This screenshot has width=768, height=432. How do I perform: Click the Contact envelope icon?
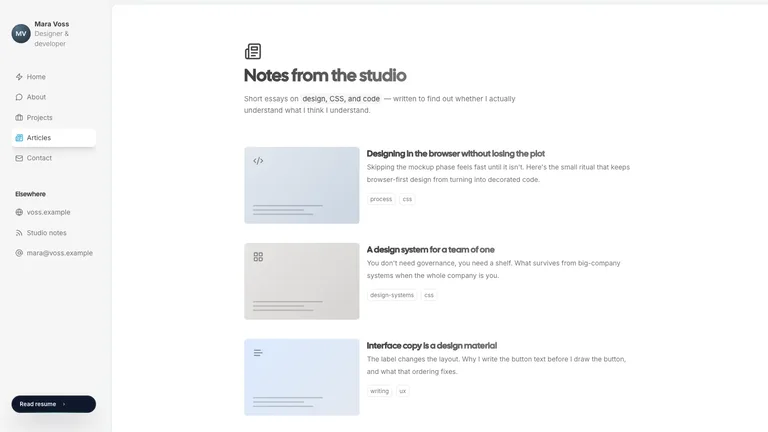(19, 158)
